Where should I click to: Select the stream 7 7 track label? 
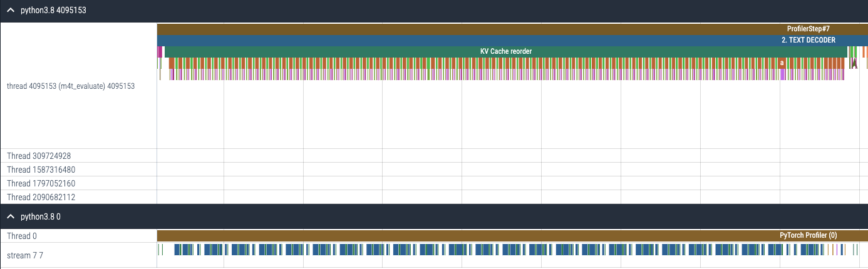25,255
